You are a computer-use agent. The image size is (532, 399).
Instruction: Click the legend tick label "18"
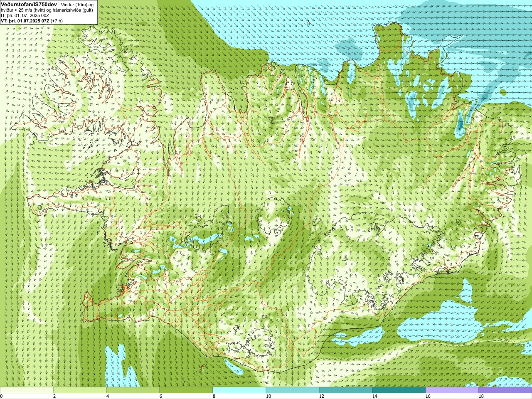(481, 396)
